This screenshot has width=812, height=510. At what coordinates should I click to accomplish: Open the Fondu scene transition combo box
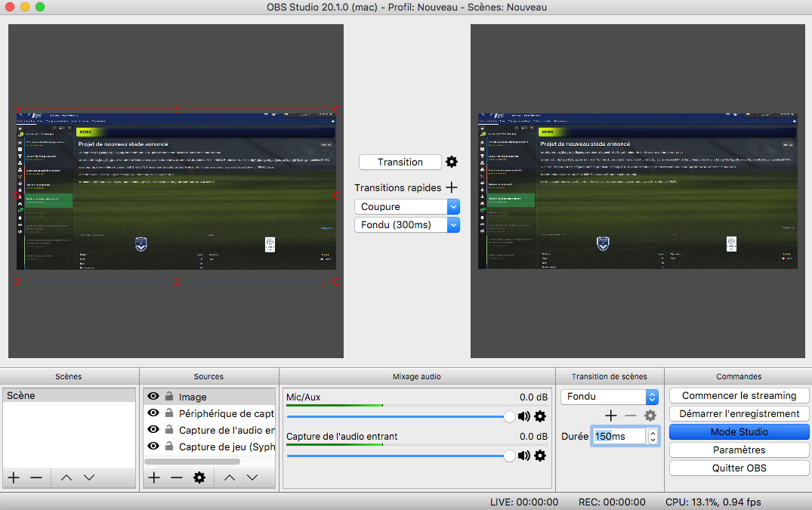click(610, 397)
